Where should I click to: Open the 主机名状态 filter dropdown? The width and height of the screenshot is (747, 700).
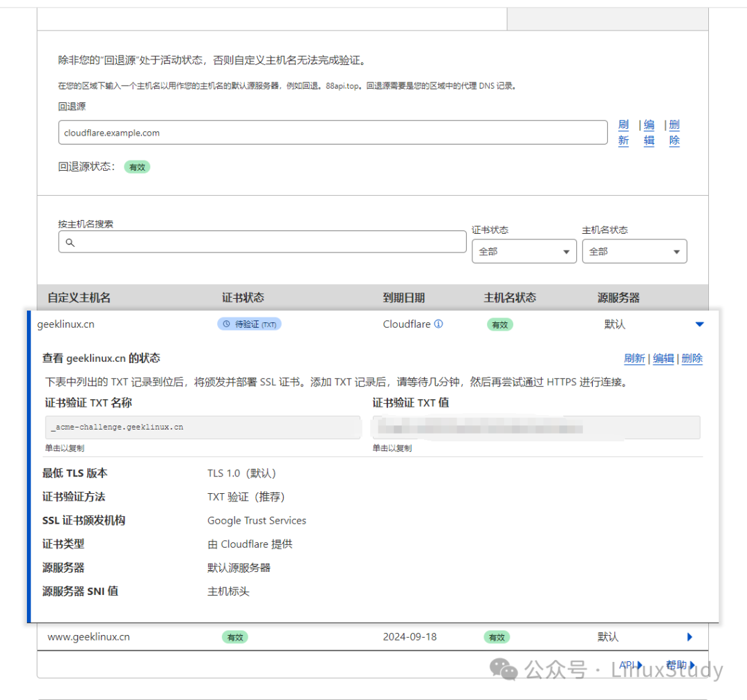coord(634,252)
